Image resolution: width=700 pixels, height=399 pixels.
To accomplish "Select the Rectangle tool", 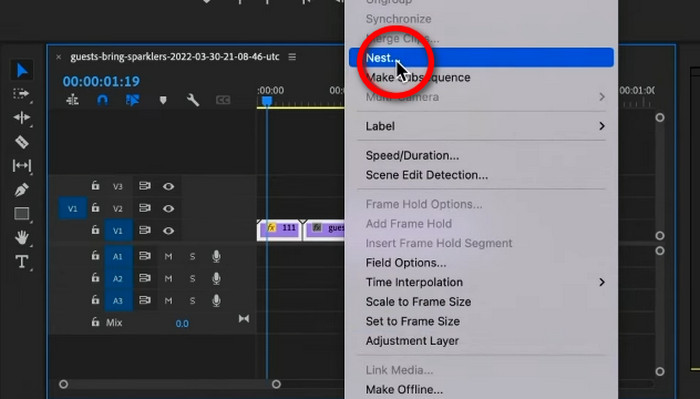I will (21, 214).
